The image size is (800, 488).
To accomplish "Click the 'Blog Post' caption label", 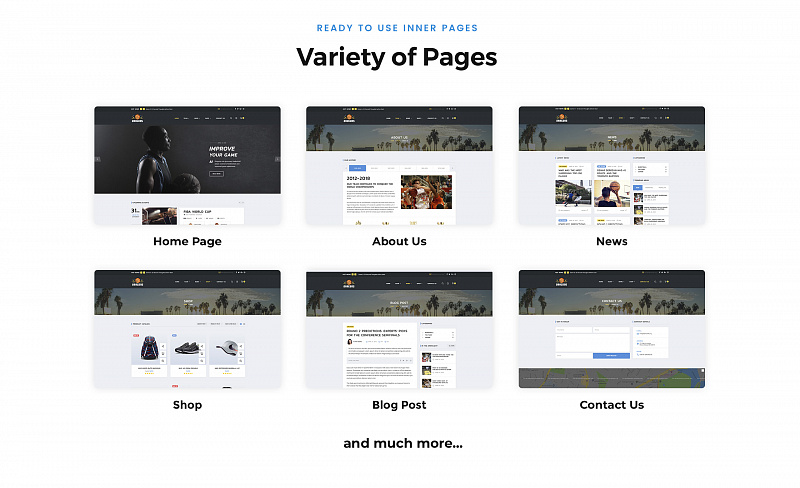I will (x=399, y=405).
